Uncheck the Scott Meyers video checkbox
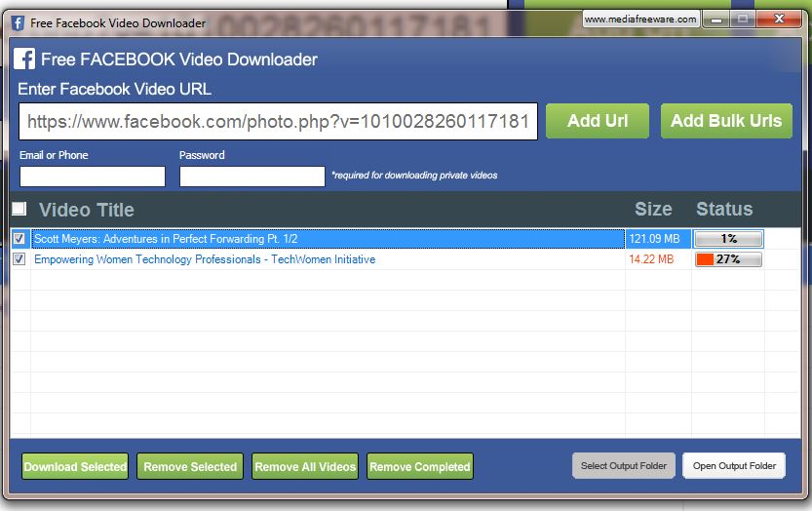The height and width of the screenshot is (511, 812). (x=19, y=239)
